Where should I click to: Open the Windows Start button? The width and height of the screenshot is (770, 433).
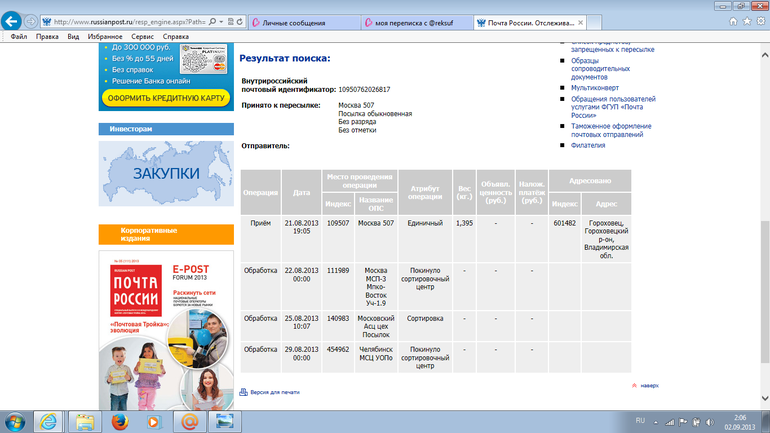(x=15, y=422)
